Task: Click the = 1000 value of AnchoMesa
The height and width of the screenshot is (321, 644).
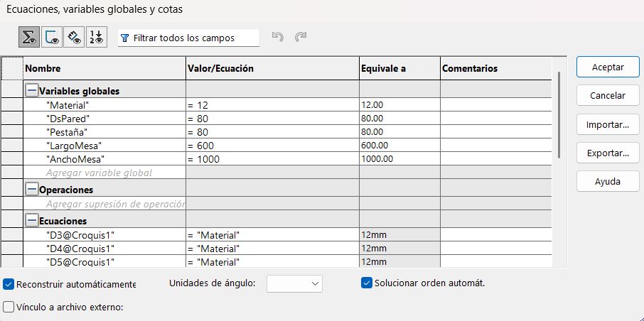Action: 272,159
